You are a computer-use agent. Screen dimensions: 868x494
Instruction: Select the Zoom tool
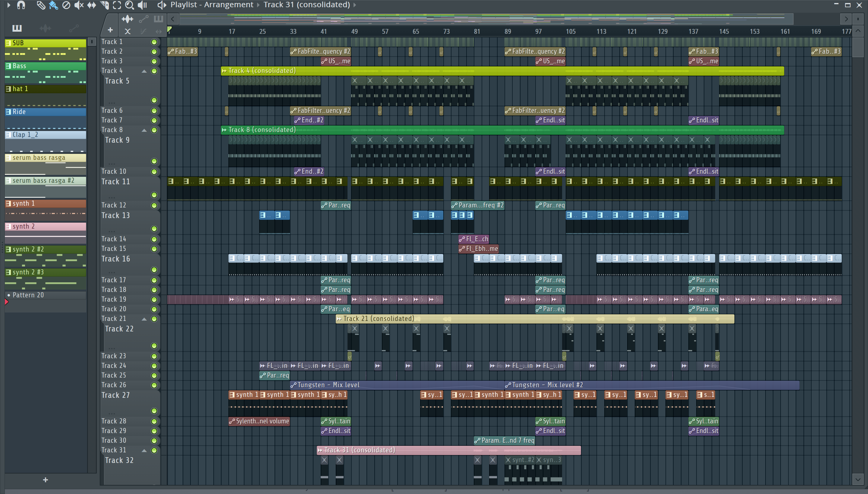tap(129, 5)
